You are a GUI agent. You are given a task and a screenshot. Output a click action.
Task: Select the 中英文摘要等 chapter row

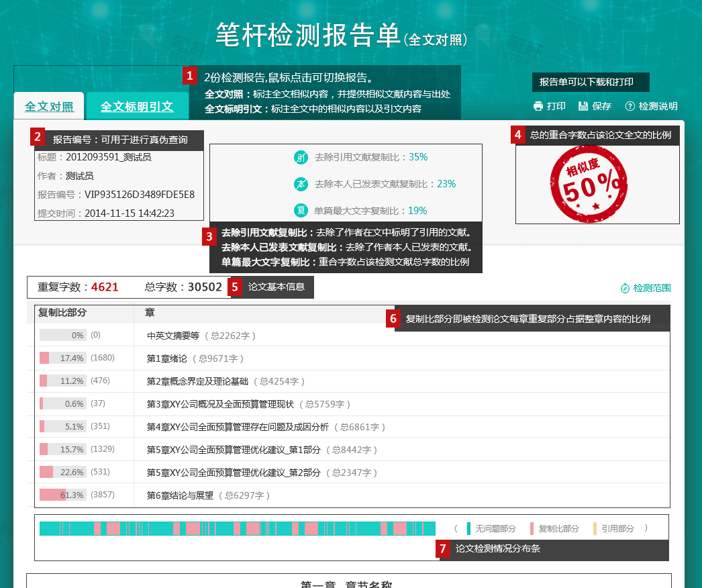173,336
